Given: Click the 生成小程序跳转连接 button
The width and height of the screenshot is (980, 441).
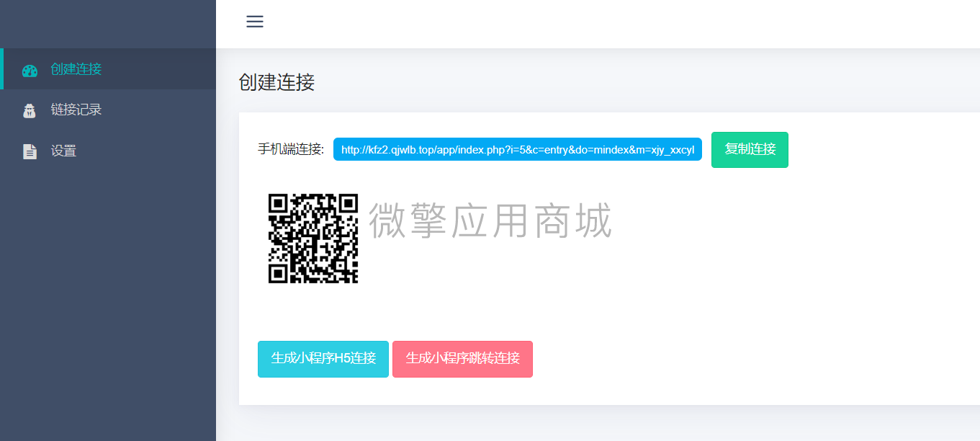Looking at the screenshot, I should tap(462, 359).
